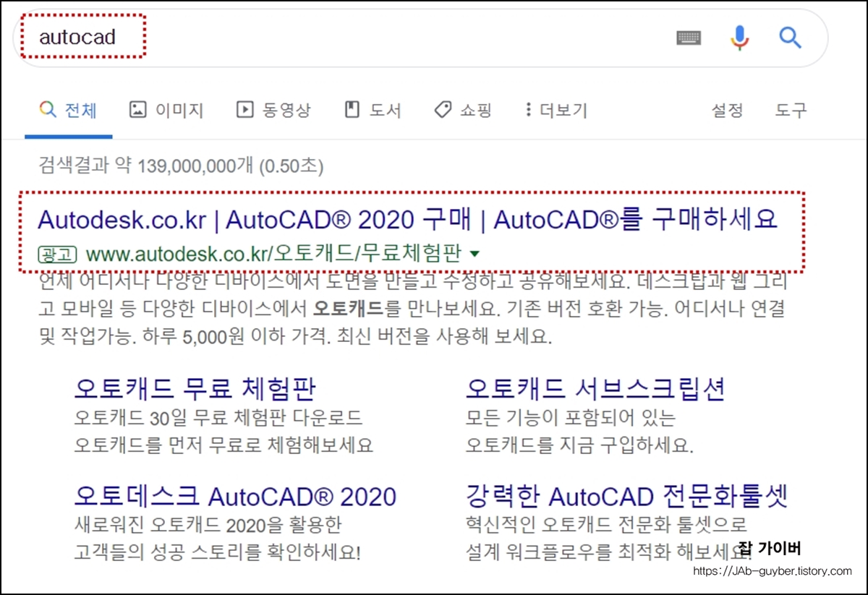
Task: Expand the 더보기 menu
Action: (556, 110)
